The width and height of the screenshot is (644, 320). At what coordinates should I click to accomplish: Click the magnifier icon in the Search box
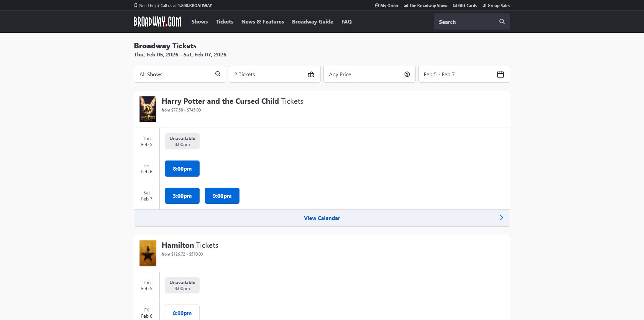(502, 21)
